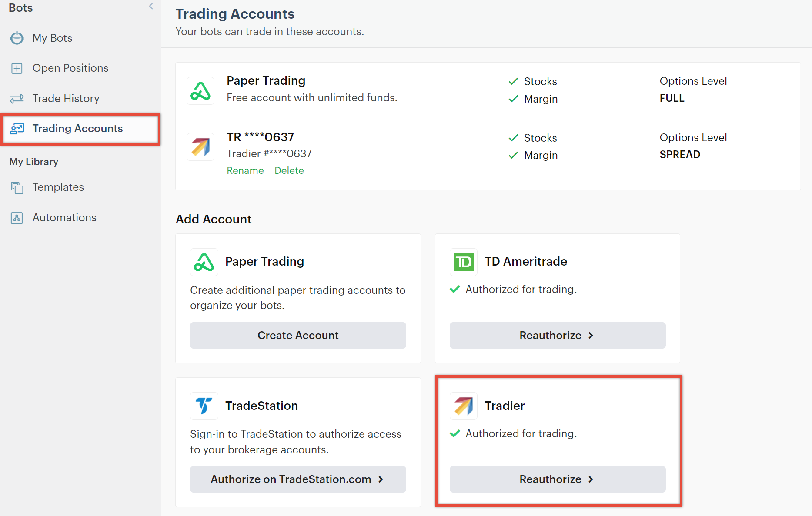
Task: Collapse the Bots sidebar
Action: (150, 6)
